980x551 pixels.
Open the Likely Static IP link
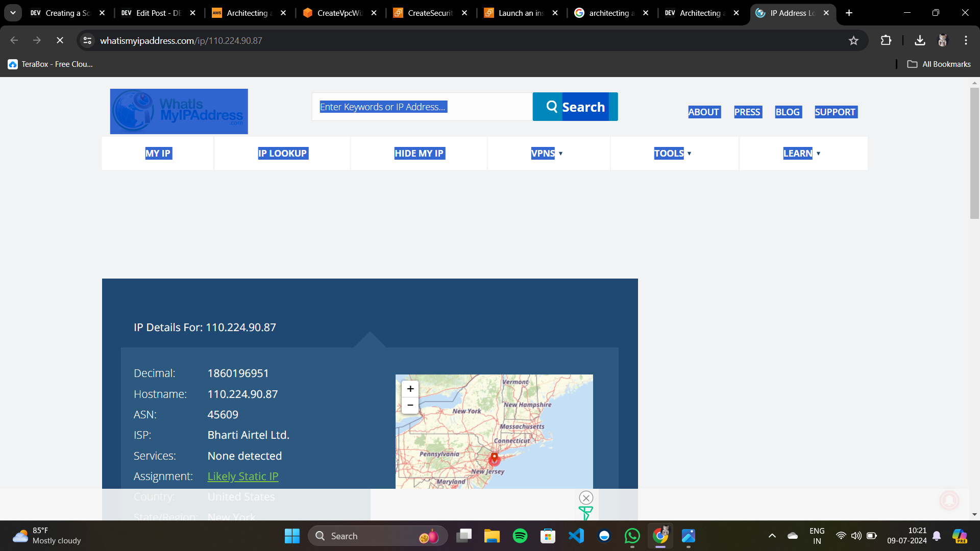point(242,476)
